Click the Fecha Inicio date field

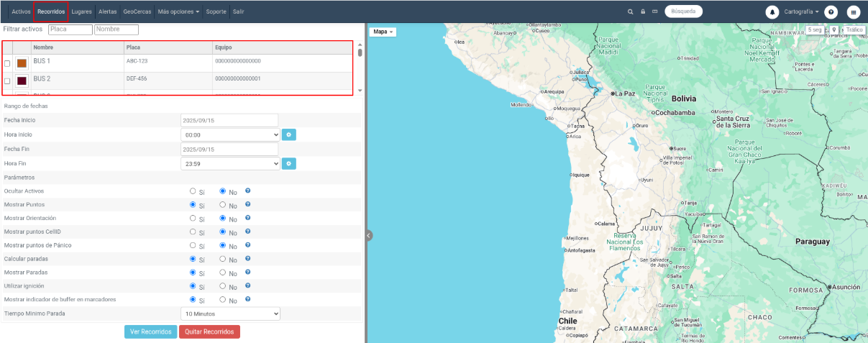[229, 120]
